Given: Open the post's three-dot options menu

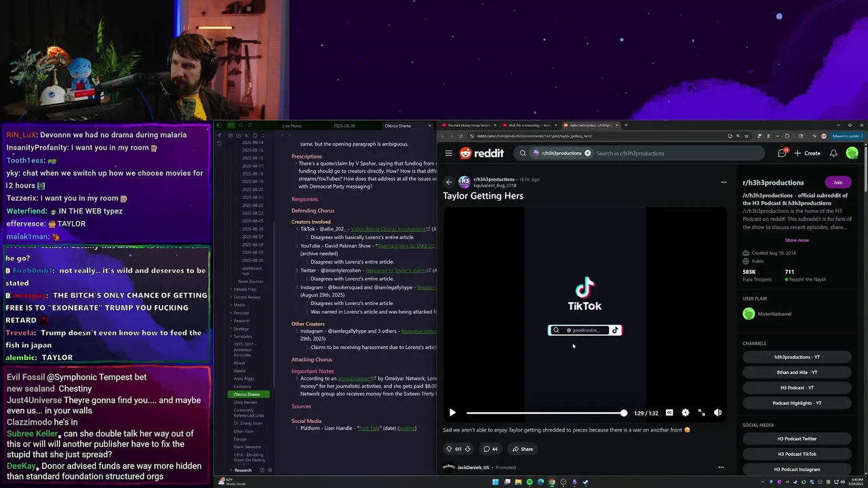Looking at the screenshot, I should [724, 182].
